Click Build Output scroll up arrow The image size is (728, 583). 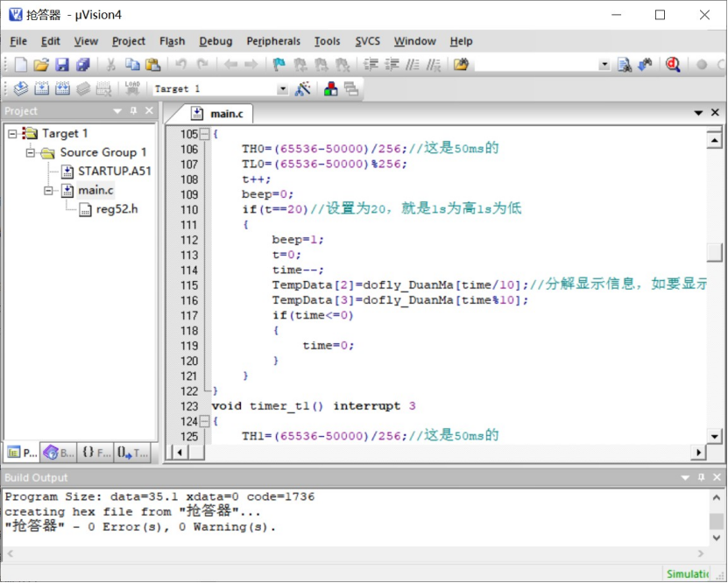click(x=717, y=498)
